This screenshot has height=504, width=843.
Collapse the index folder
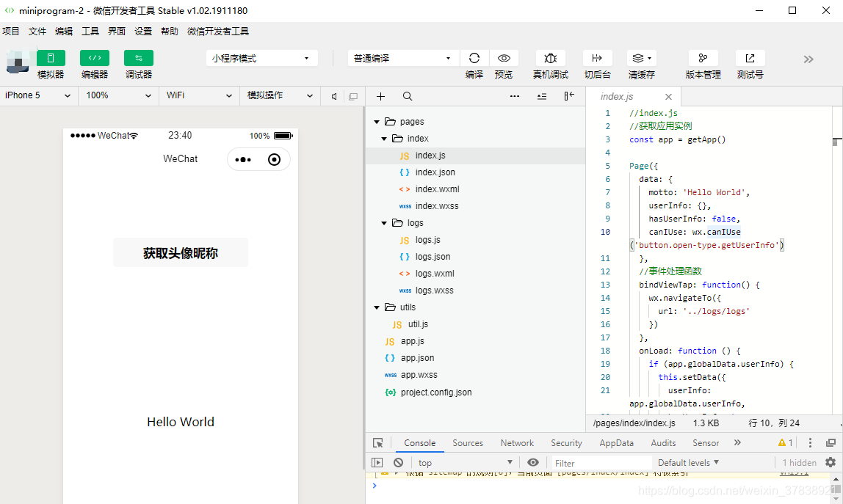point(384,139)
